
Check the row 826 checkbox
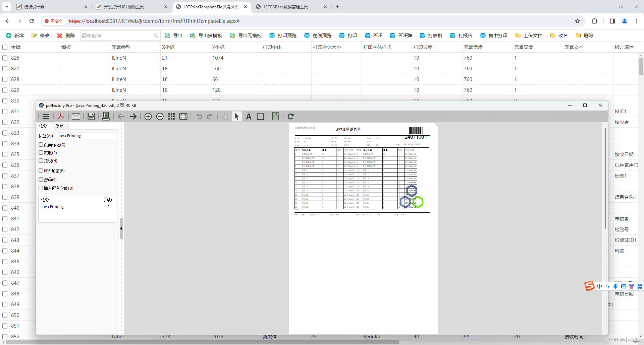tap(5, 58)
